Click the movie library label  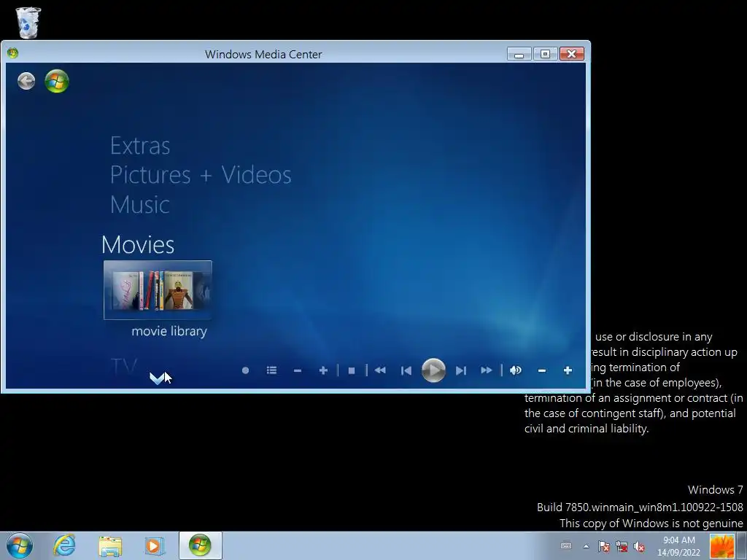tap(169, 331)
